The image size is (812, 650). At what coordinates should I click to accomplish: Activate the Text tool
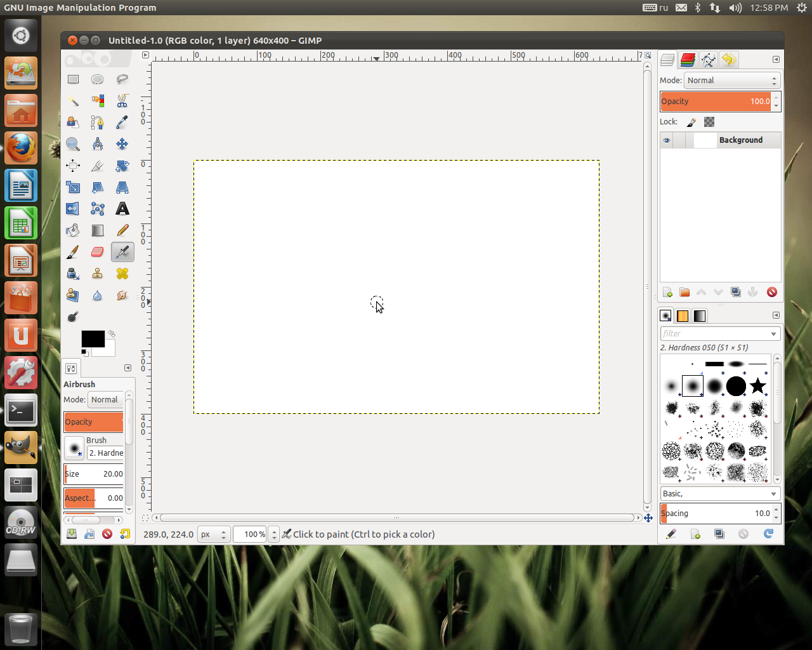(122, 209)
